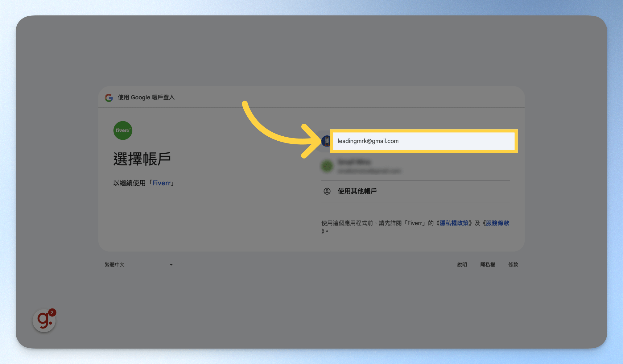Open the 繁體中文 language dropdown
This screenshot has height=364, width=623.
point(139,265)
